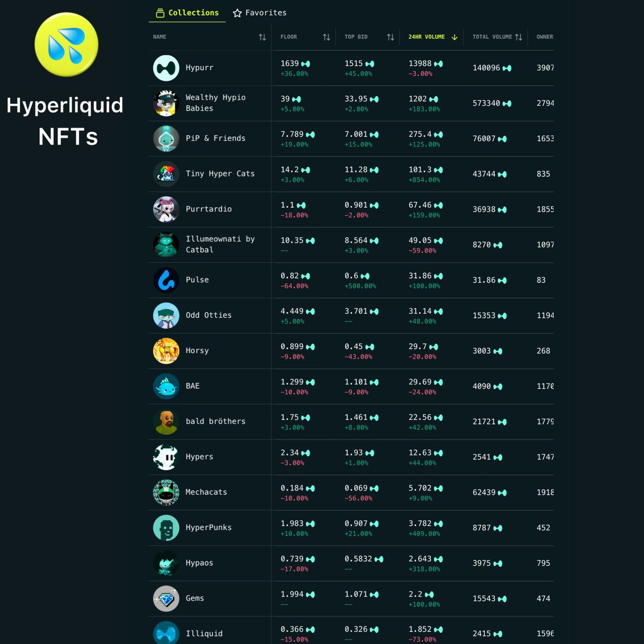Click the Hyperliquid NFTs droplet logo
Image resolution: width=644 pixels, height=644 pixels.
(67, 45)
